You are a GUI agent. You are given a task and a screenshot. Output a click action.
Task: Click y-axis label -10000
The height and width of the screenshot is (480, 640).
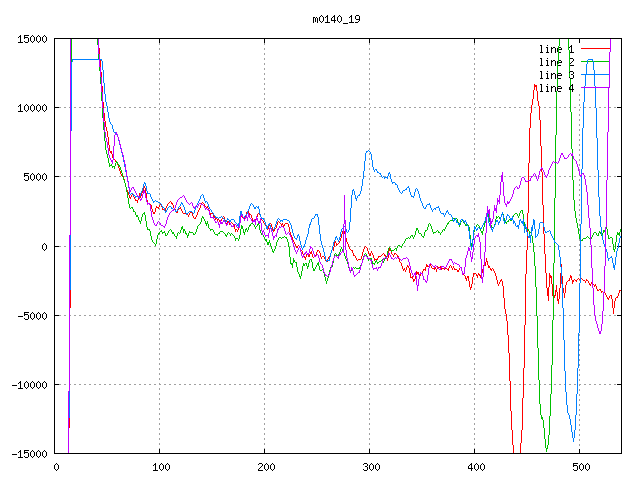(x=29, y=385)
